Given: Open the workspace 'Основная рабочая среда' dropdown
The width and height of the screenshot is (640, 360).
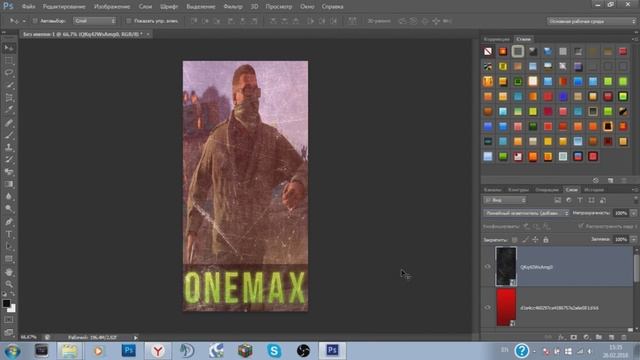Looking at the screenshot, I should tap(591, 21).
